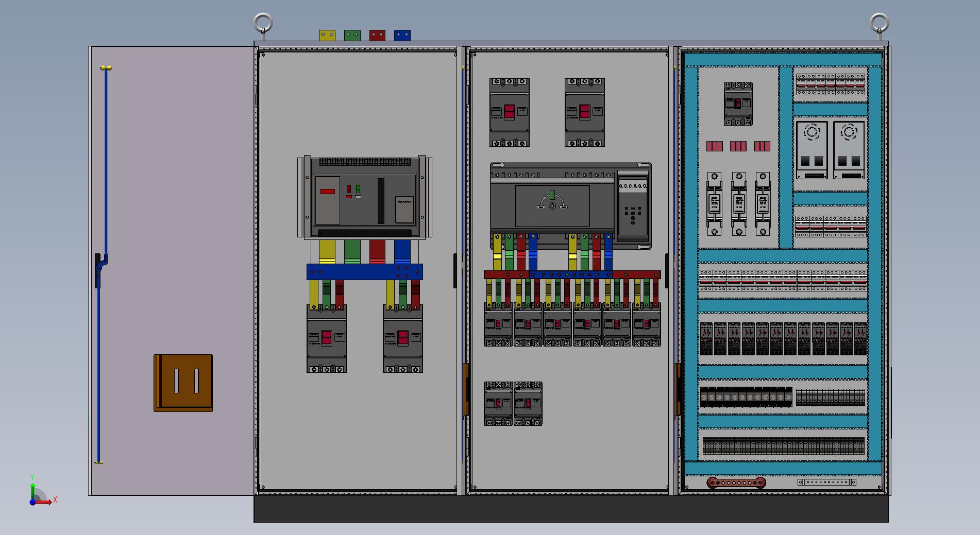Select the blue horizontal busbar in left cabinet

tap(365, 272)
